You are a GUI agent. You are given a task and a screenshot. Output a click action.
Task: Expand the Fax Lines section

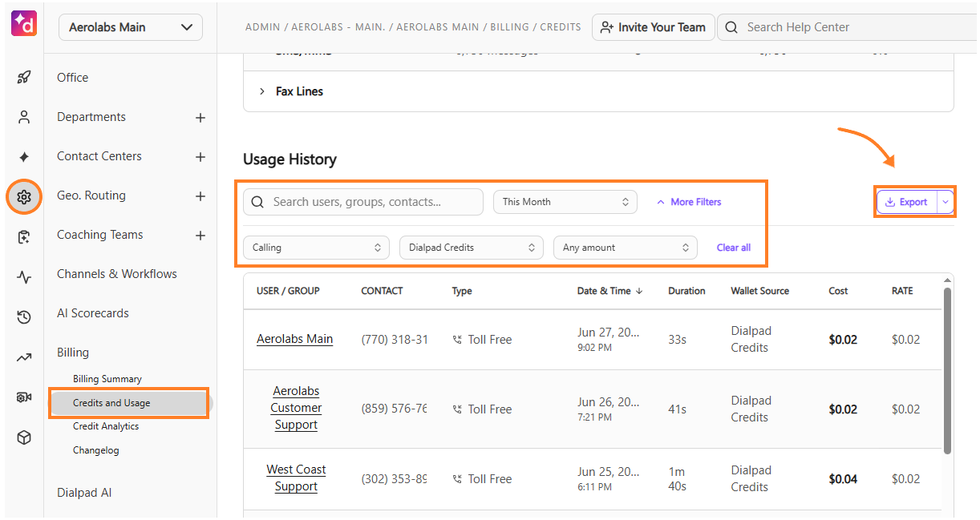[262, 91]
